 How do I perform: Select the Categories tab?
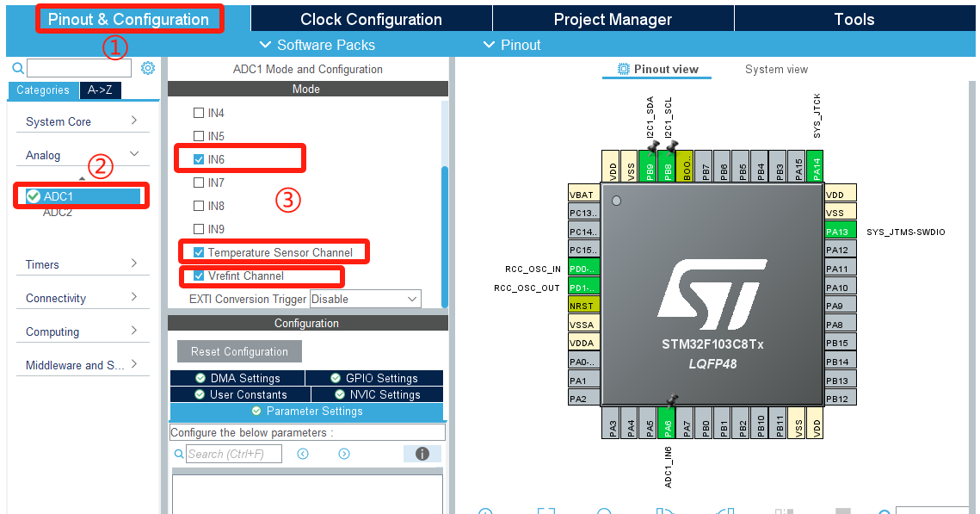pos(43,90)
